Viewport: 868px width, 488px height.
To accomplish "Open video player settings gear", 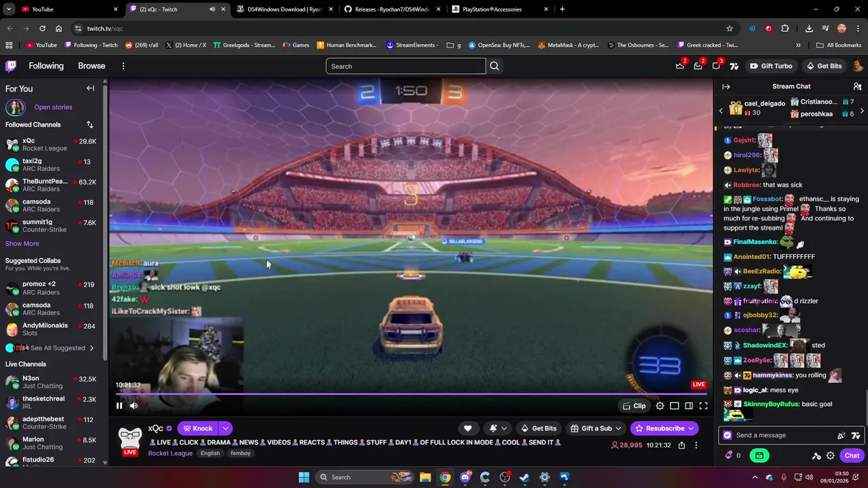I will click(x=660, y=405).
